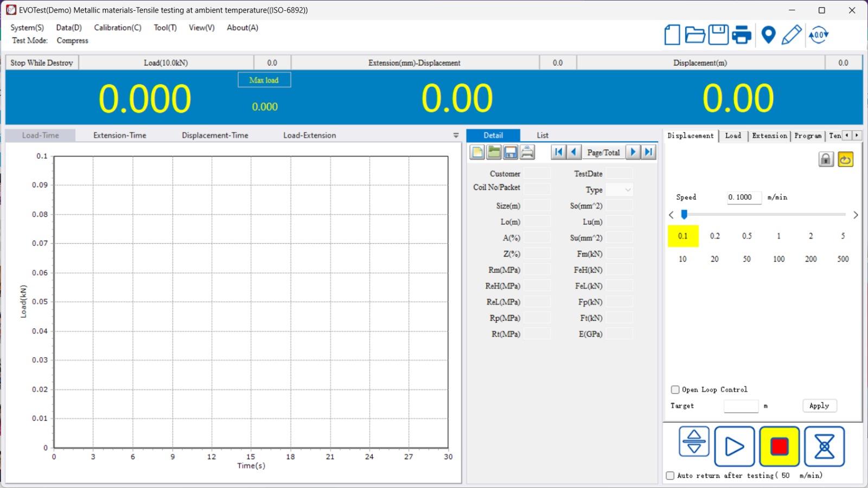Open the Type dropdown in Detail
This screenshot has width=868, height=488.
click(x=619, y=190)
